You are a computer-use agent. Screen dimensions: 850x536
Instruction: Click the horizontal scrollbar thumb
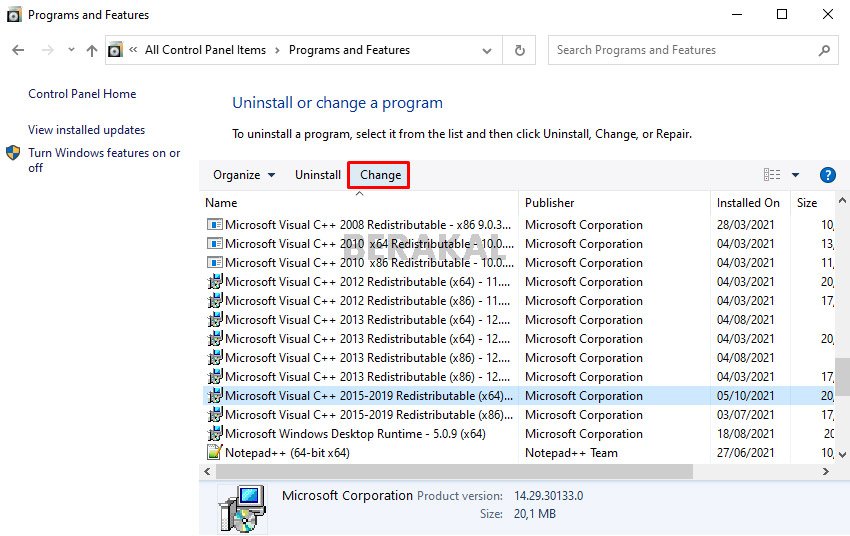[x=454, y=472]
